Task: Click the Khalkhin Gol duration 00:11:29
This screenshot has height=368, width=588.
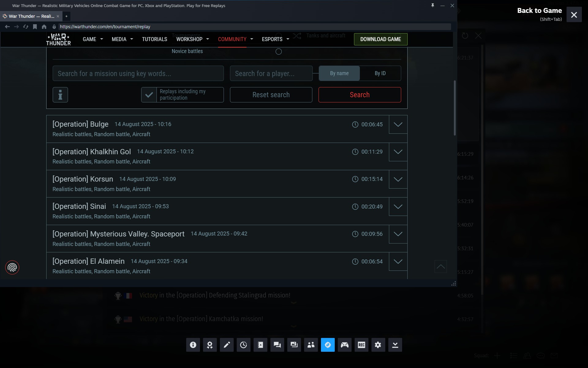Action: tap(372, 152)
